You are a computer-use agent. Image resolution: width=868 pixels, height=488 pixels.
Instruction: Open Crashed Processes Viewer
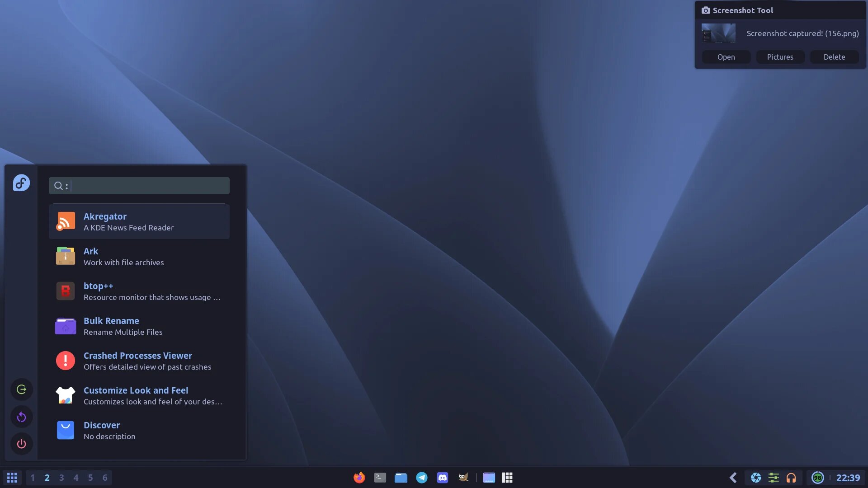(139, 361)
